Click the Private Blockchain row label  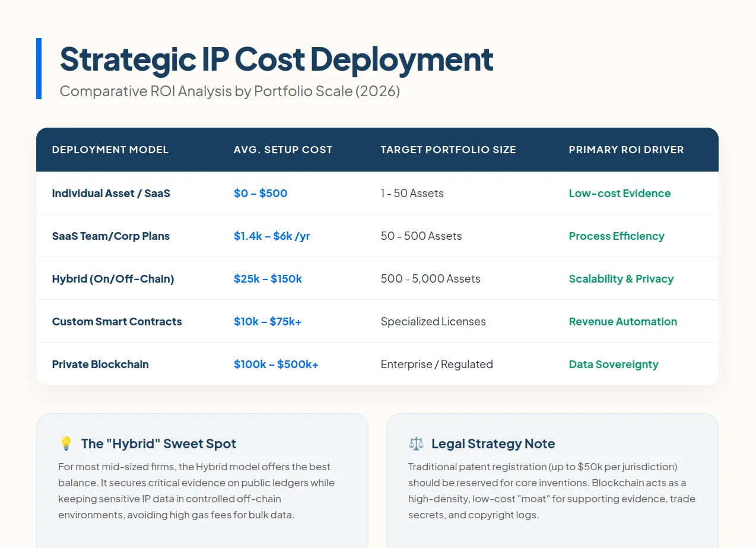tap(100, 365)
